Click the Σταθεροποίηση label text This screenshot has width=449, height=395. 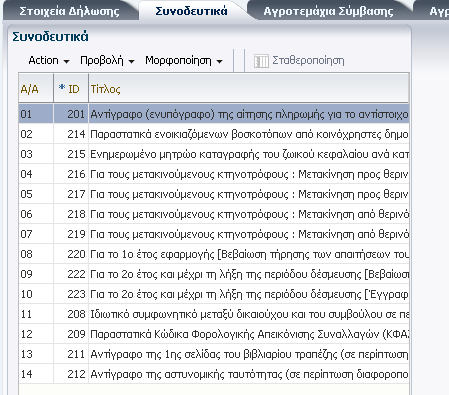tap(308, 61)
